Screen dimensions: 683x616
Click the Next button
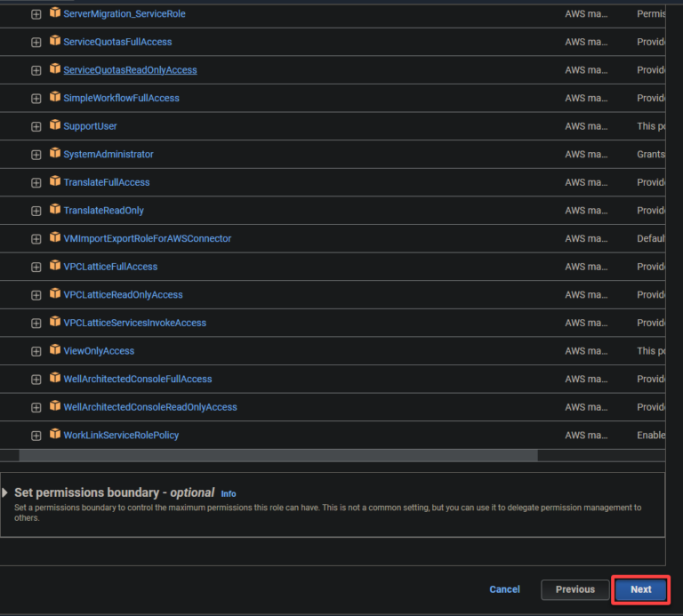(x=641, y=589)
